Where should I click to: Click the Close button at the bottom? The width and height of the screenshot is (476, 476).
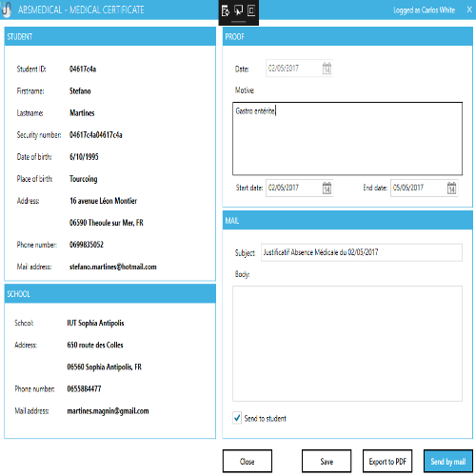(248, 461)
